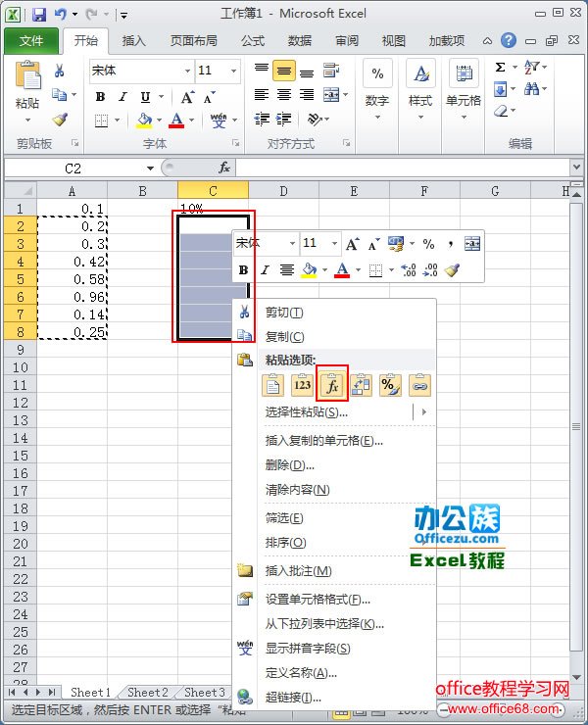Switch to the Insert (插入) tab
588x725 pixels.
(x=133, y=41)
